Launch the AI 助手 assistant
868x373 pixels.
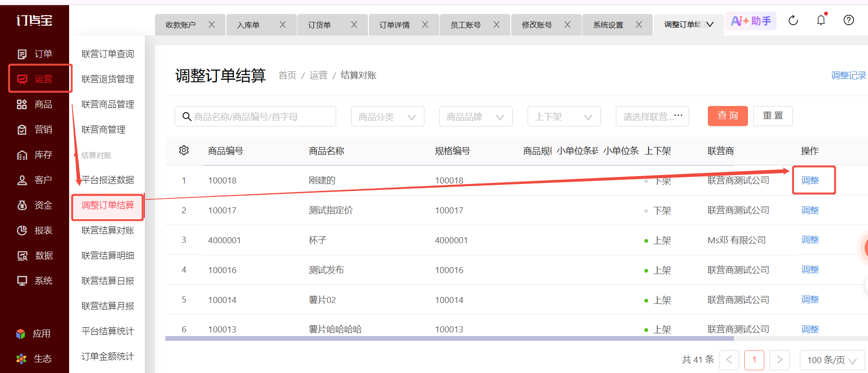click(x=751, y=21)
